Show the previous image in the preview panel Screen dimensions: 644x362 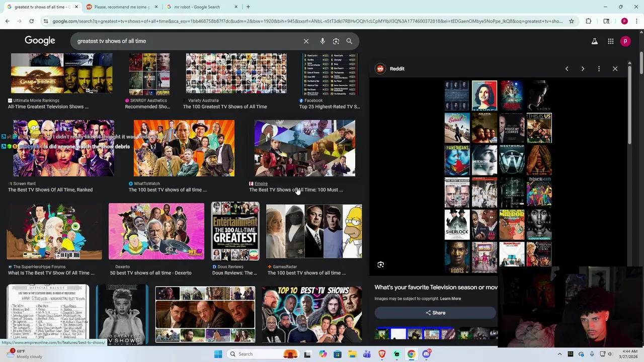coord(567,69)
